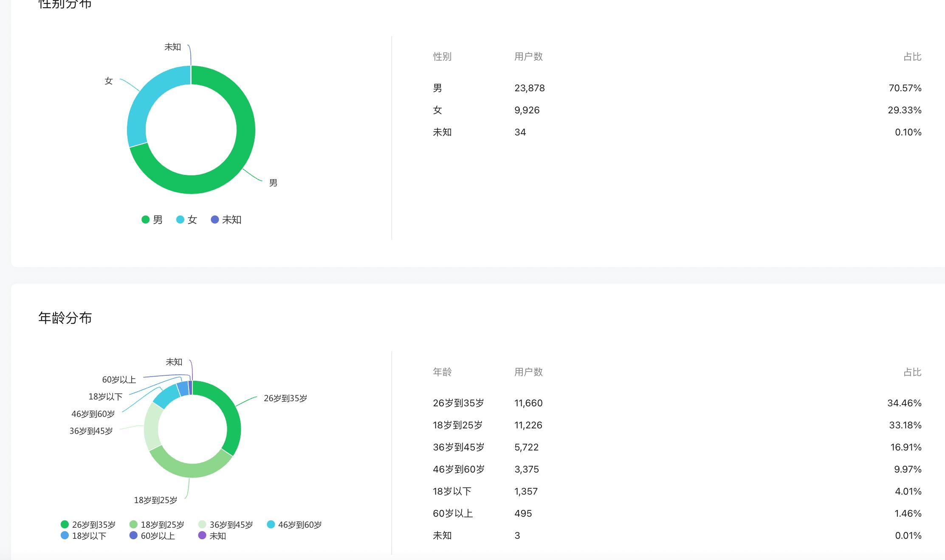Toggle 36岁到45岁 legend item
Viewport: 945px width, 560px height.
click(x=226, y=525)
